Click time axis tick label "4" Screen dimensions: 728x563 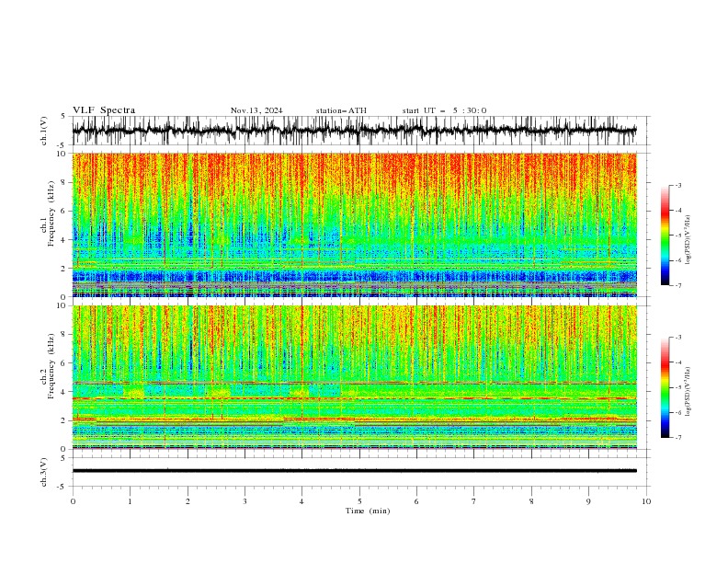point(301,501)
